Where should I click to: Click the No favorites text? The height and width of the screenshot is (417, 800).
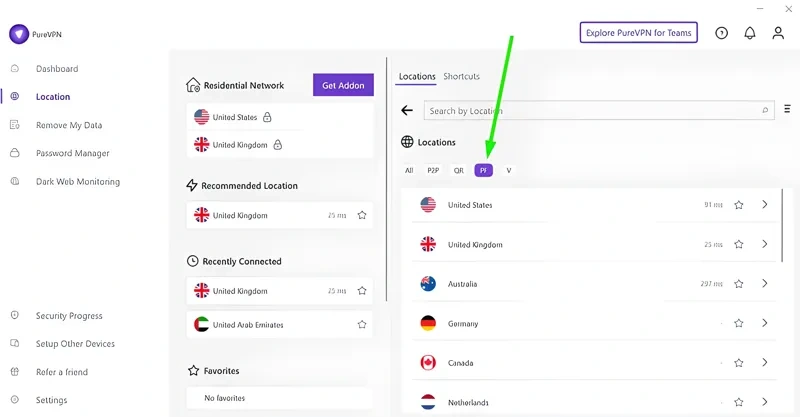(224, 398)
